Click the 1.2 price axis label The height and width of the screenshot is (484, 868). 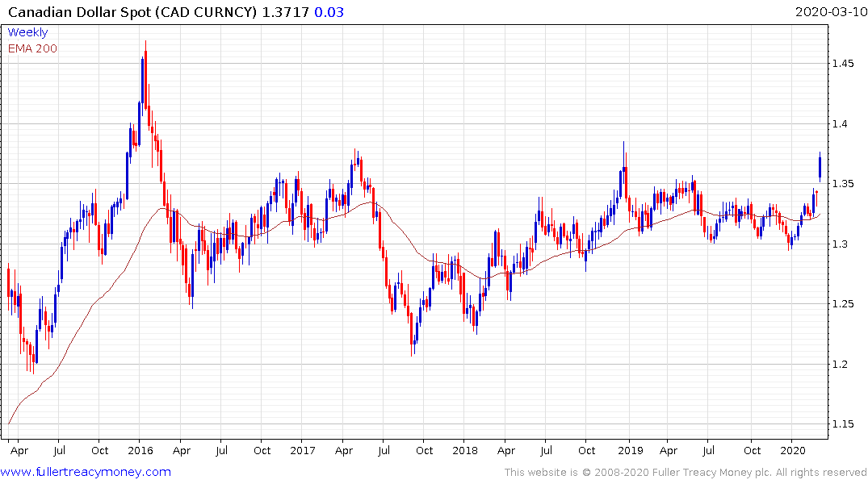841,364
